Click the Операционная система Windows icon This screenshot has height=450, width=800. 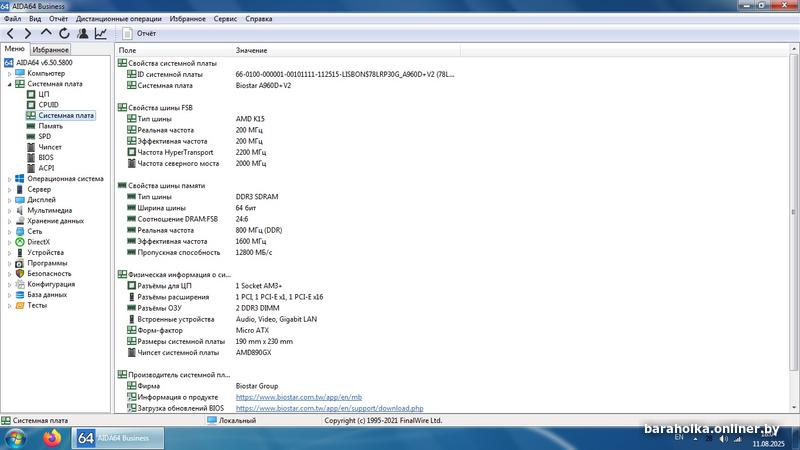[19, 179]
